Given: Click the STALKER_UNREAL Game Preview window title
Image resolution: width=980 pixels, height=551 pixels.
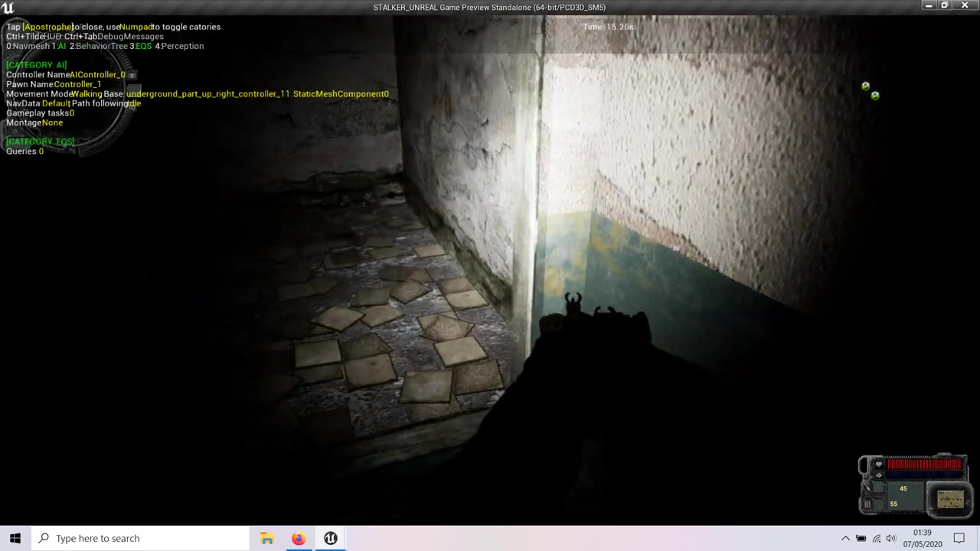Looking at the screenshot, I should click(x=489, y=8).
